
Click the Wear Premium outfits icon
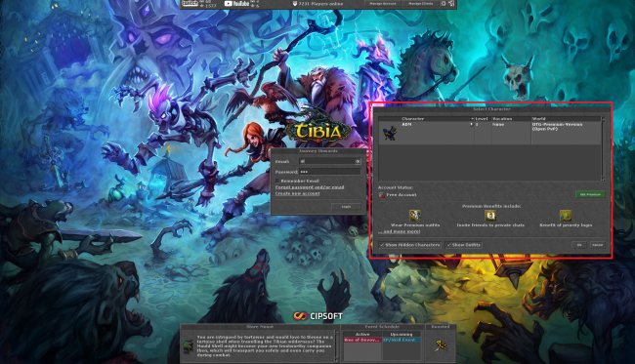[x=414, y=215]
